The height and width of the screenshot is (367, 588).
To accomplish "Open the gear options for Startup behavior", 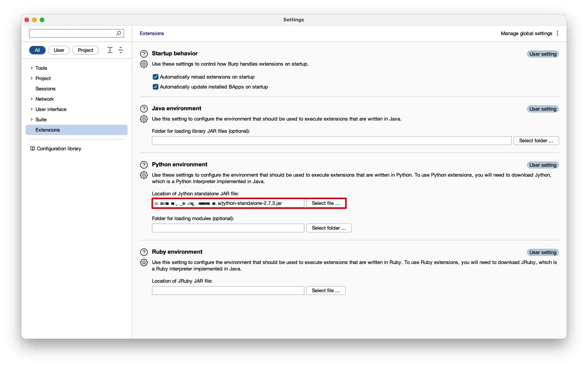I will click(144, 64).
